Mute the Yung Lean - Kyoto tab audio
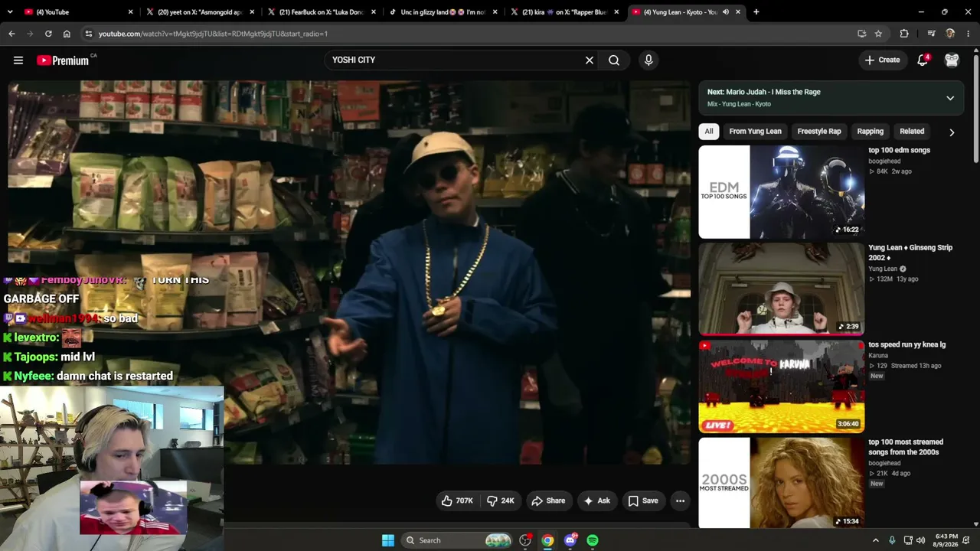The height and width of the screenshot is (551, 980). pyautogui.click(x=725, y=11)
